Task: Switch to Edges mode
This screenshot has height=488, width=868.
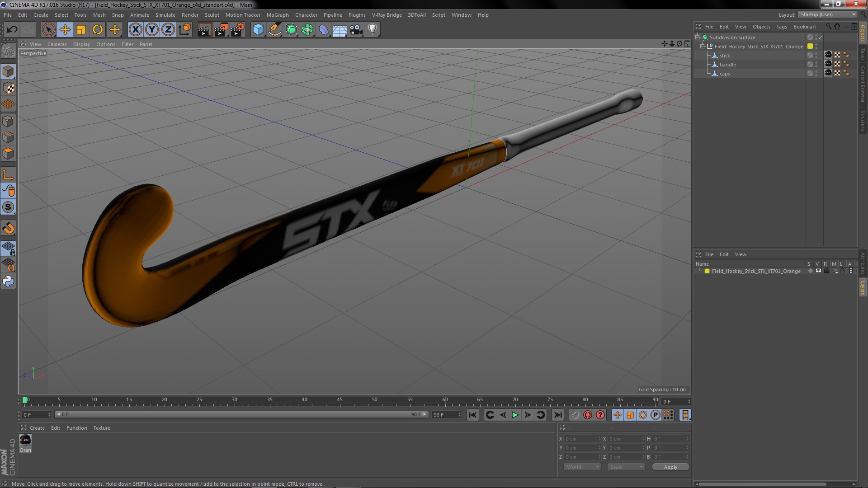Action: [x=8, y=137]
